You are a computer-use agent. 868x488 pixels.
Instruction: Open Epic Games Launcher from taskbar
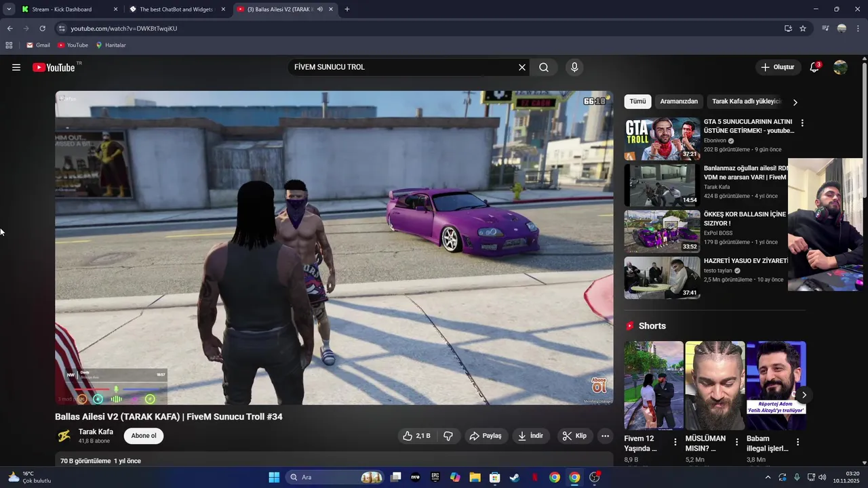[435, 477]
